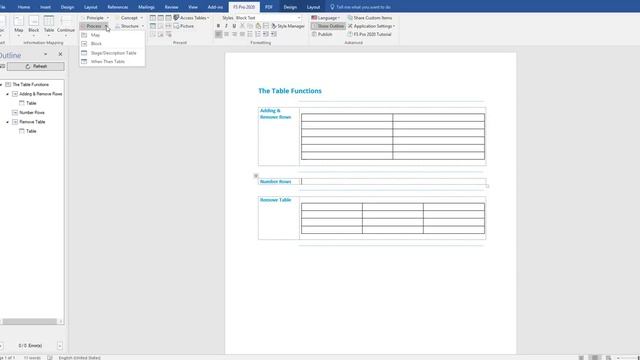Image resolution: width=640 pixels, height=360 pixels.
Task: Select Table under the Remove Table node
Action: click(31, 131)
